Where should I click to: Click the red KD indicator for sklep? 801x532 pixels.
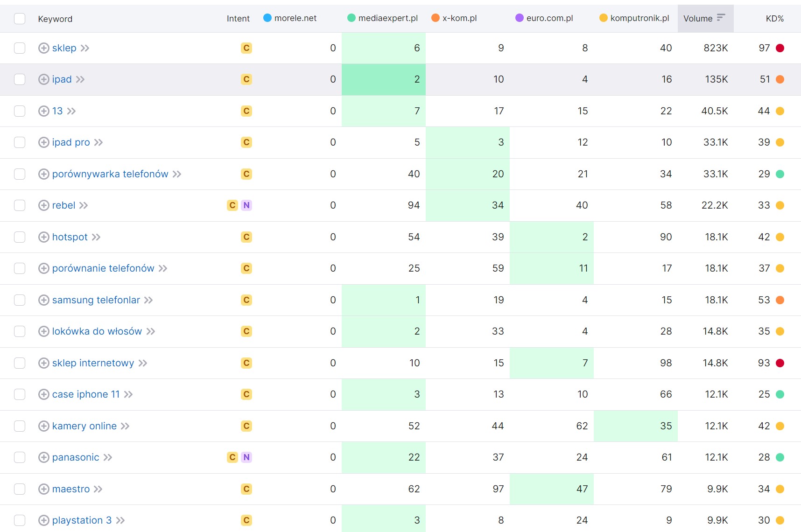tap(780, 48)
